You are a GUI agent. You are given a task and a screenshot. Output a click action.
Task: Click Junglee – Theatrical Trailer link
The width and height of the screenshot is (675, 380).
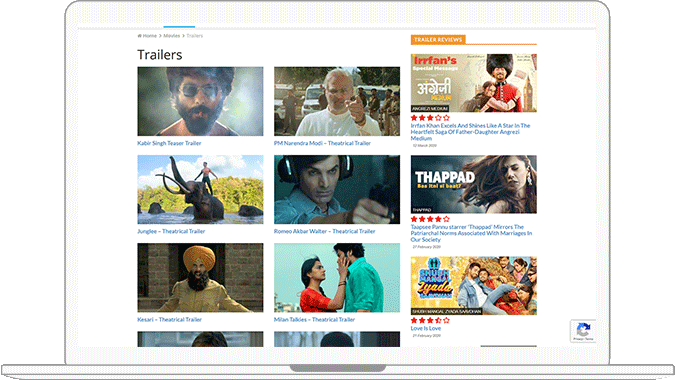(x=171, y=232)
